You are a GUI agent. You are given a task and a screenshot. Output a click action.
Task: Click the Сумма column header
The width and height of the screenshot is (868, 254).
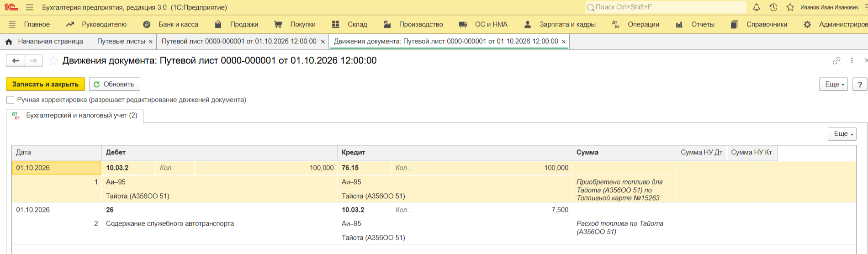(x=624, y=153)
